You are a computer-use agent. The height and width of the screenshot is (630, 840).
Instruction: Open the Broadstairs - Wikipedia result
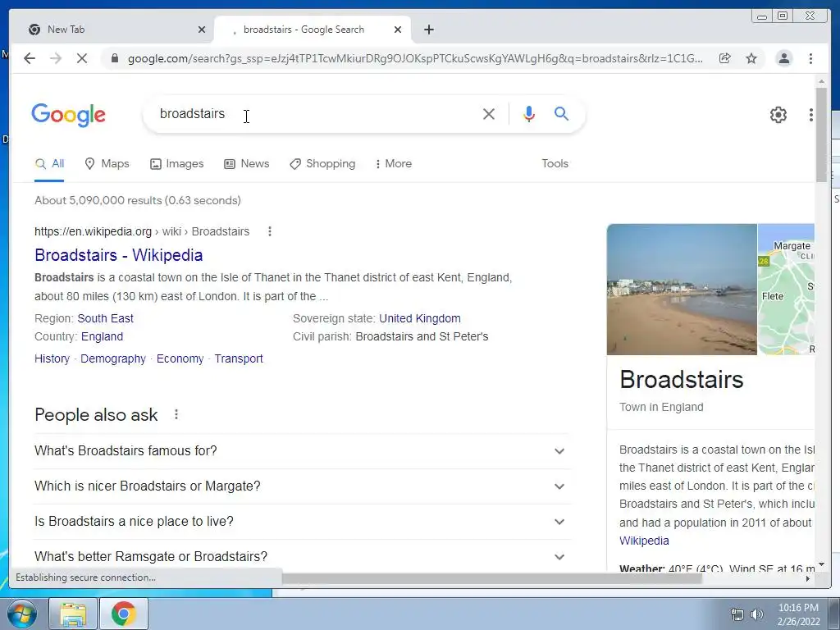click(x=118, y=255)
